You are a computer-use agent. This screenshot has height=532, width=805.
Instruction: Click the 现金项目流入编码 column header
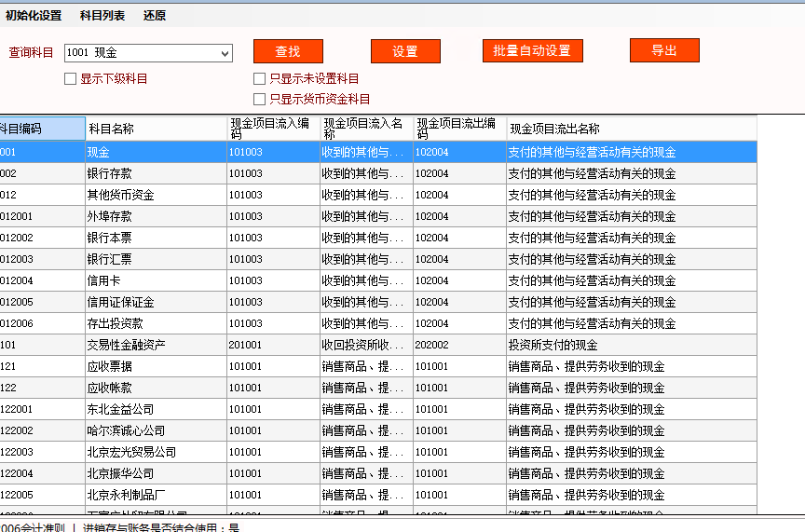[x=273, y=129]
